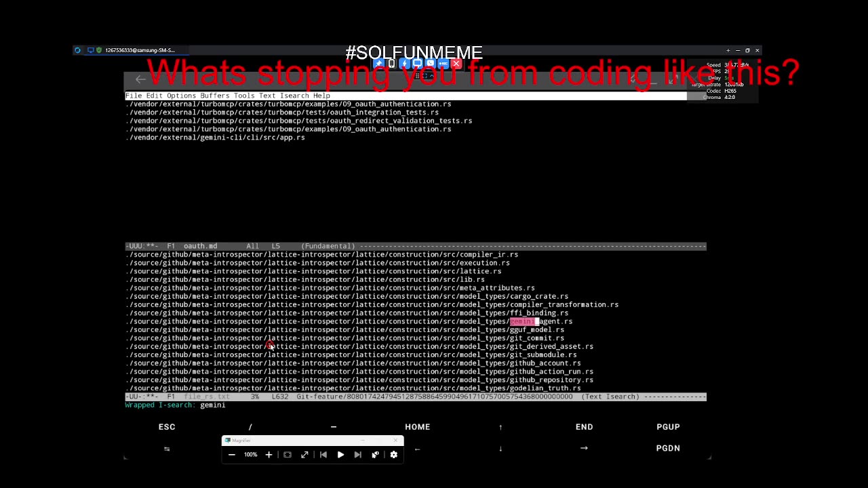Click the src/lib.rs path line

pyautogui.click(x=305, y=279)
